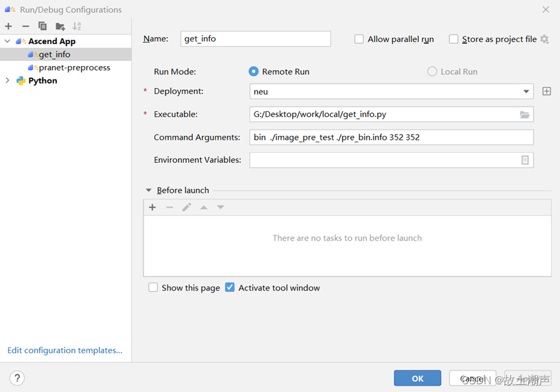Open the environment variables editor
This screenshot has width=560, height=392.
coord(524,160)
